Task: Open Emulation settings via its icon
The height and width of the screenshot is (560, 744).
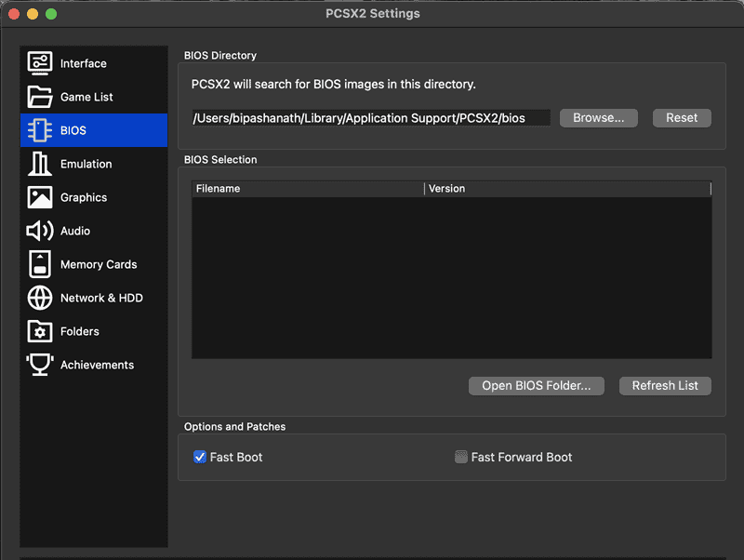Action: coord(40,164)
